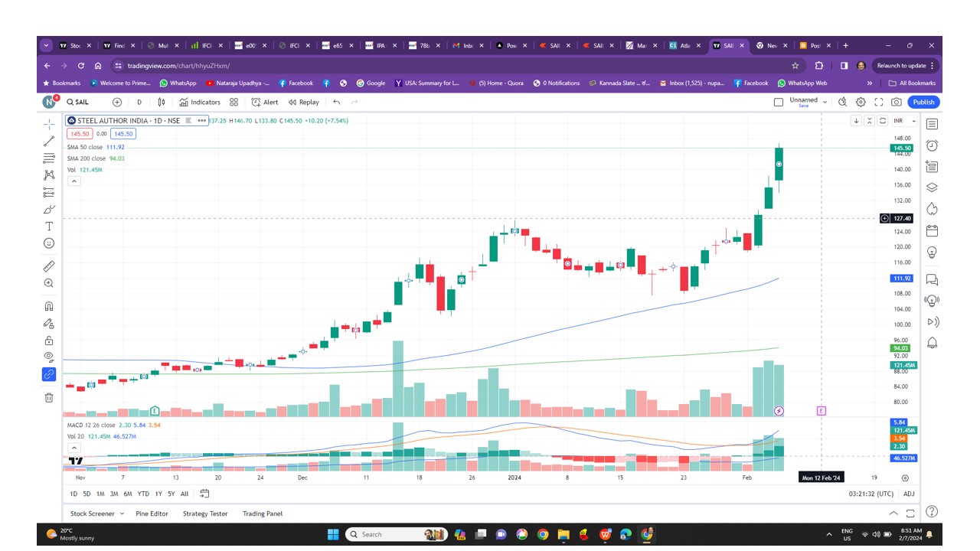Open the calendar panel
Image resolution: width=980 pixels, height=551 pixels.
(x=932, y=230)
